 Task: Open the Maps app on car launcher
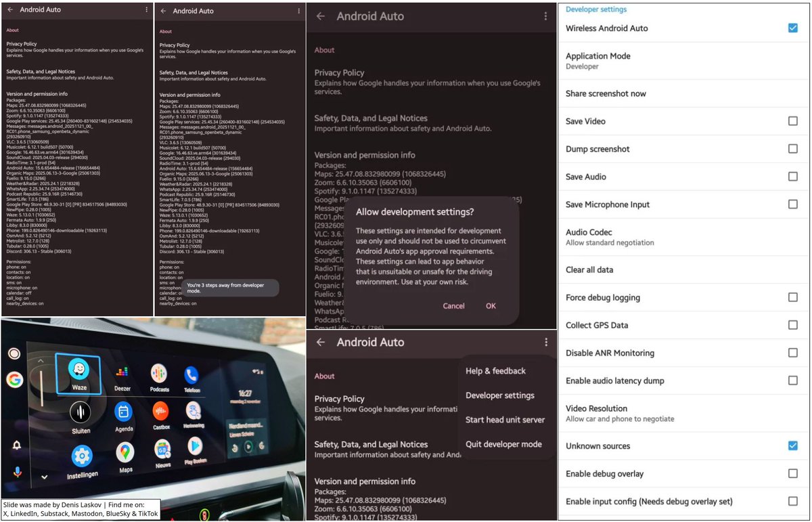point(125,452)
